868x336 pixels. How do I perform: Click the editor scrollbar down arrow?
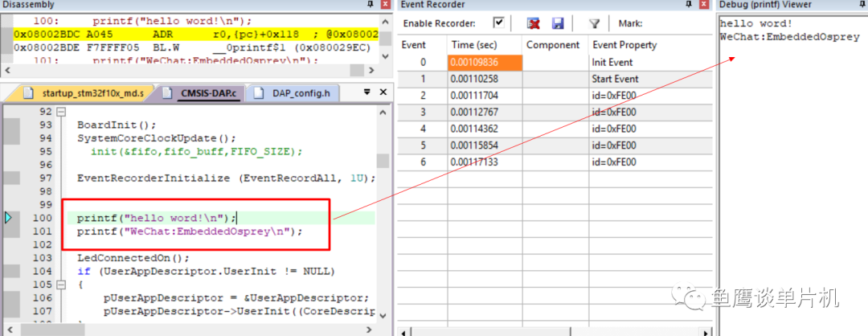point(383,314)
